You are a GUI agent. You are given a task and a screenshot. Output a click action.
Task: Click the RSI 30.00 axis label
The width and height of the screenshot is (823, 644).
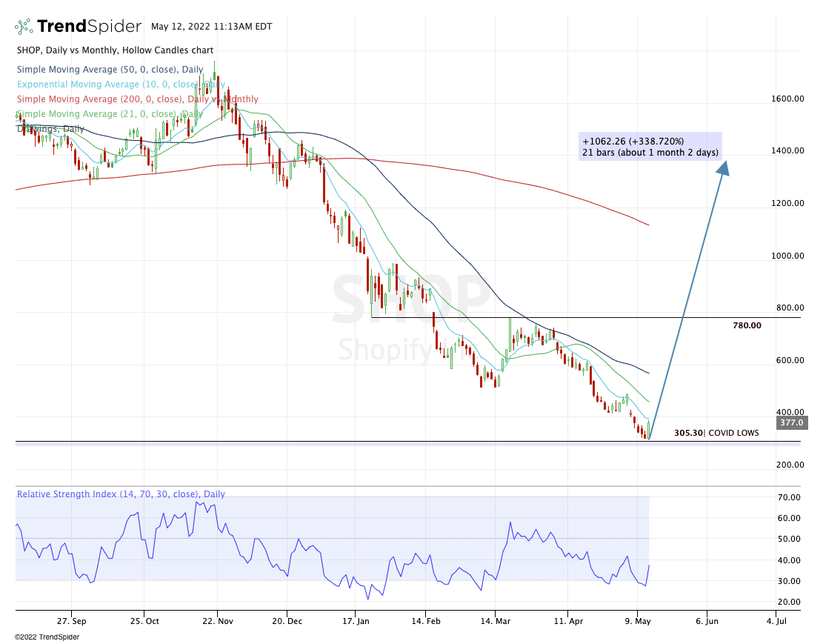[x=789, y=581]
